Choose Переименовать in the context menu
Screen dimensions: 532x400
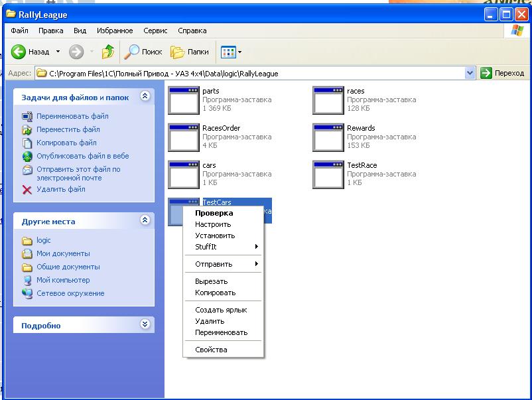point(224,332)
